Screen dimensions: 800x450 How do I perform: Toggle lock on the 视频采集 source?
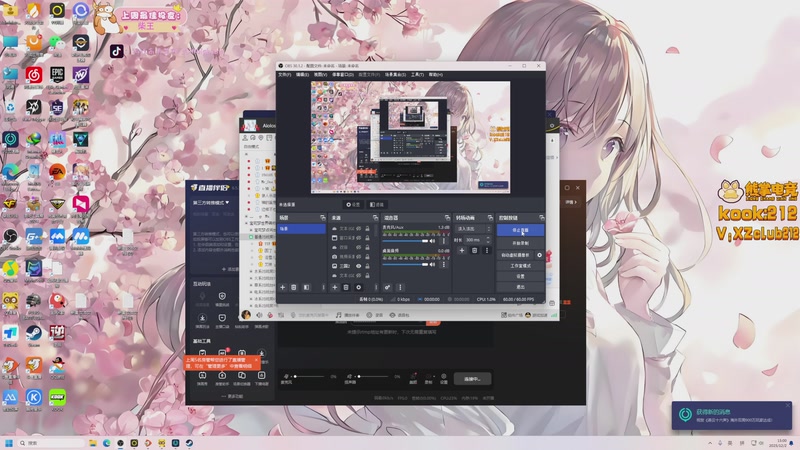click(367, 257)
